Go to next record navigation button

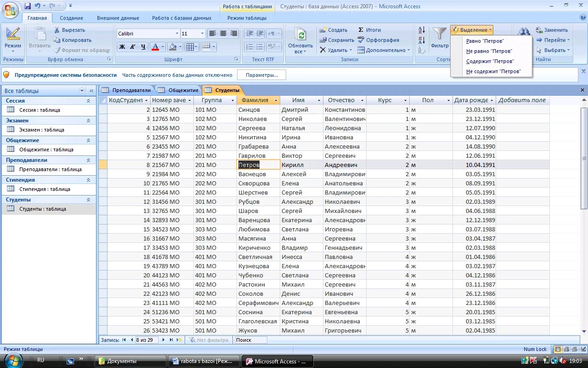point(164,340)
